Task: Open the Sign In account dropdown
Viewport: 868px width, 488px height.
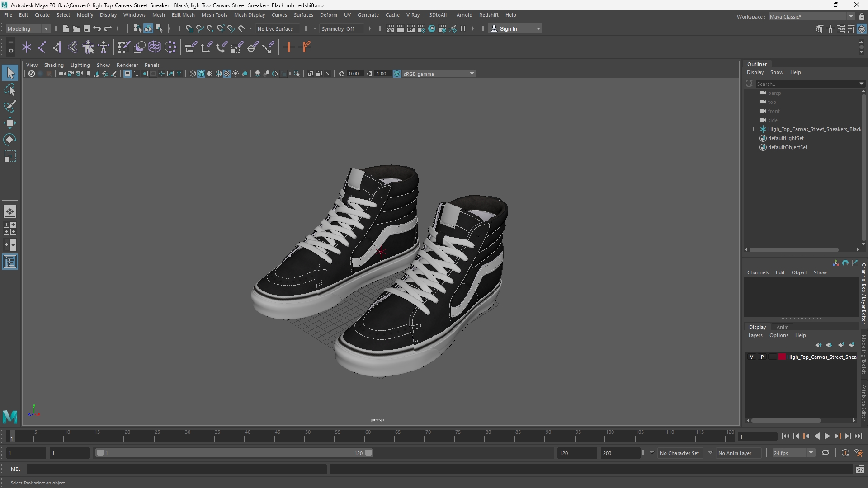Action: (515, 28)
